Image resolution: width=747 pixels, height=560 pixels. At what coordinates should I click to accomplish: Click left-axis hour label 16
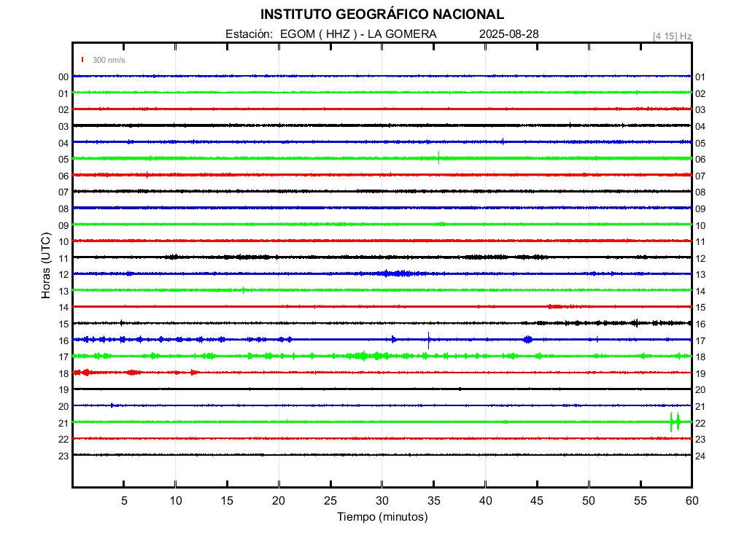pos(63,341)
